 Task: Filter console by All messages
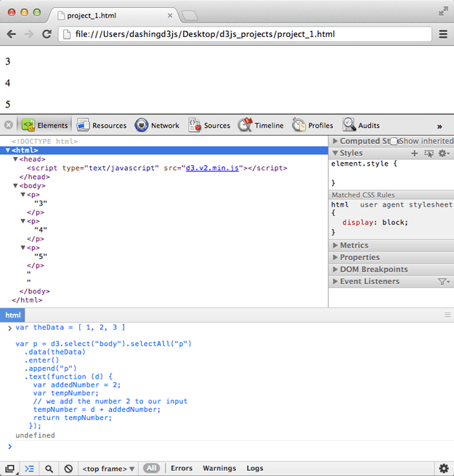click(151, 469)
